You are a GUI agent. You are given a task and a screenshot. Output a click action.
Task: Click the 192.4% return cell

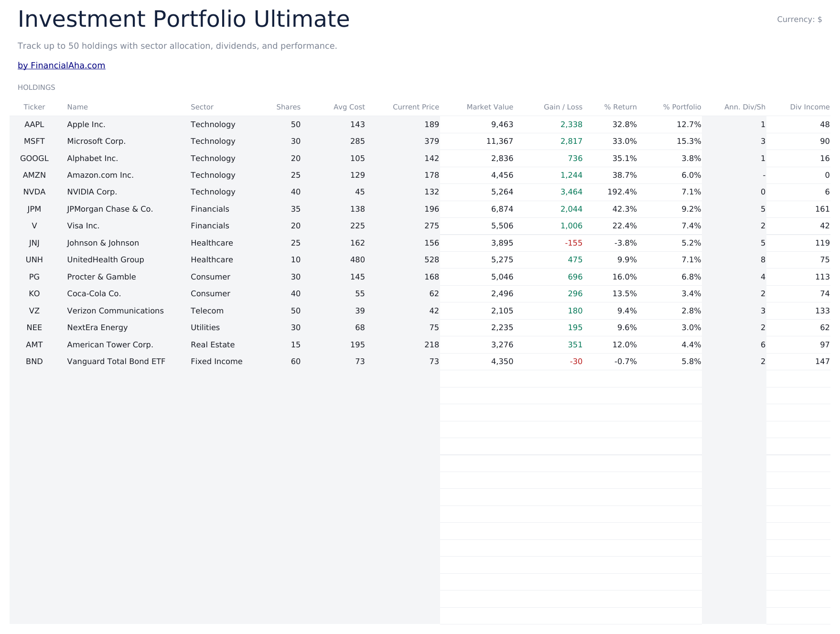(622, 192)
